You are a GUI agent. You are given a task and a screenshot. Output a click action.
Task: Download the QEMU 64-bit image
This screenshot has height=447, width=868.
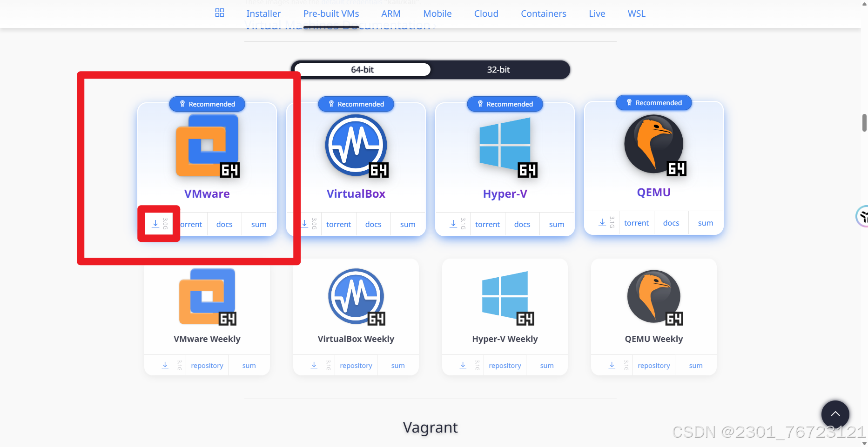pos(602,222)
